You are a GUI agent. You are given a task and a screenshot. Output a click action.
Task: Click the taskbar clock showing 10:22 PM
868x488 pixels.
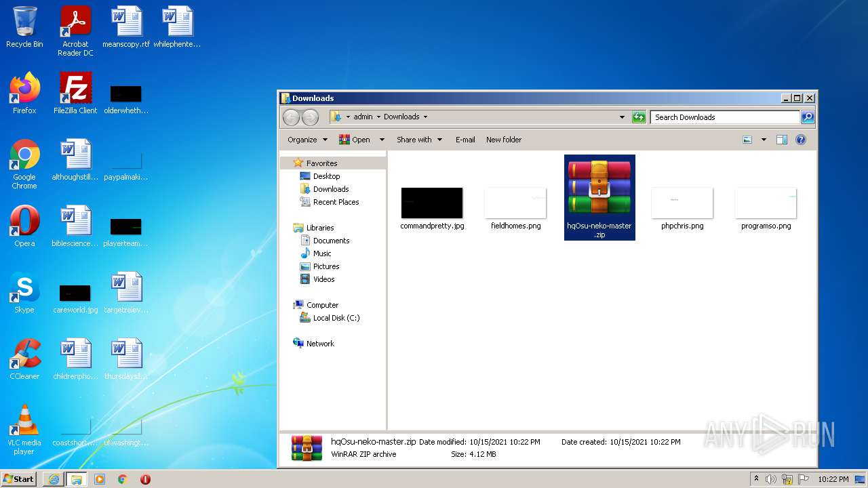833,479
